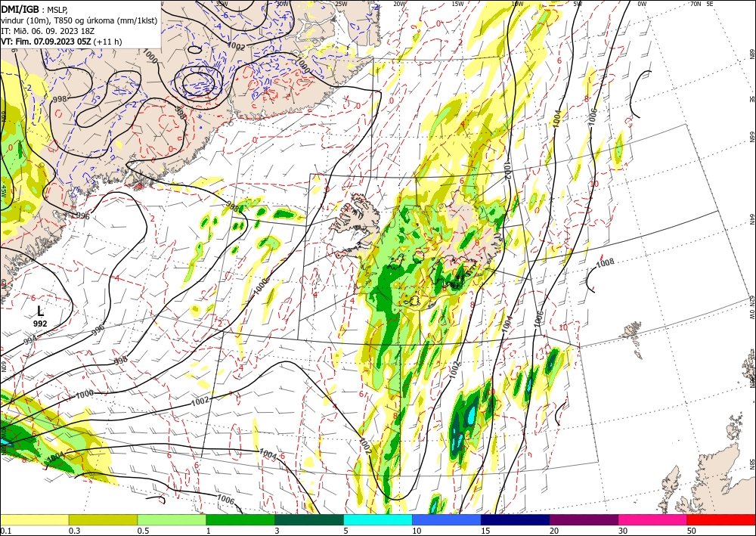Click the medium green 1 mm legend swatch
The height and width of the screenshot is (536, 756).
[240, 519]
